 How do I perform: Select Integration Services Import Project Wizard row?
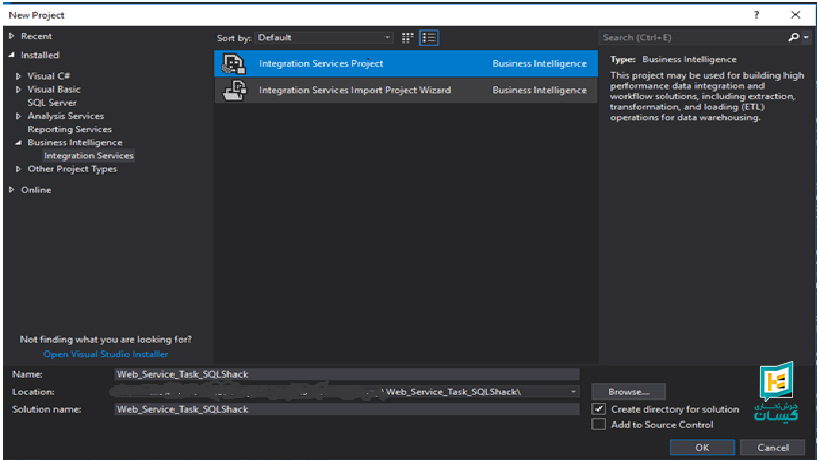tap(406, 90)
